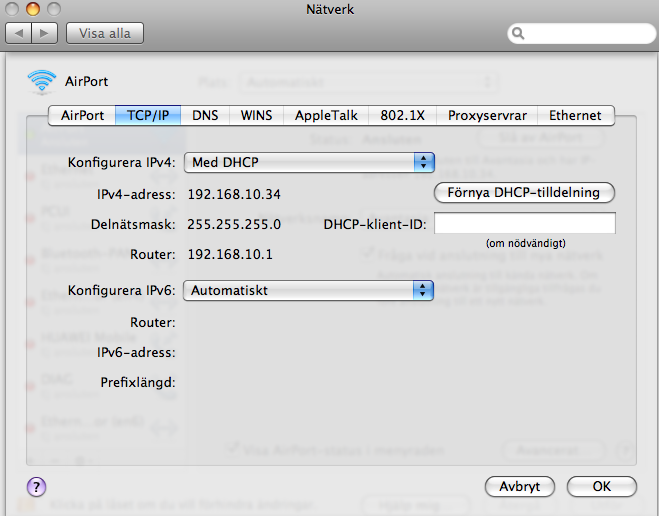The height and width of the screenshot is (516, 659).
Task: Open the DNS tab
Action: pyautogui.click(x=205, y=116)
